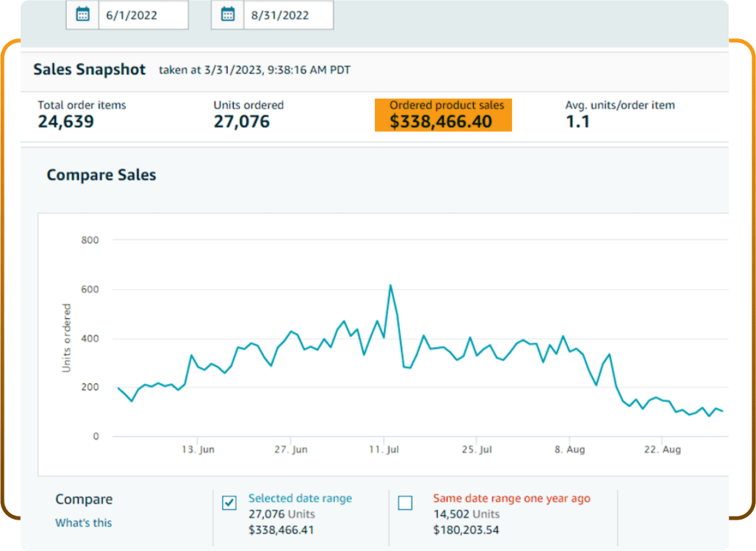Click the teal Selected date range label
This screenshot has height=551, width=756.
[x=300, y=498]
